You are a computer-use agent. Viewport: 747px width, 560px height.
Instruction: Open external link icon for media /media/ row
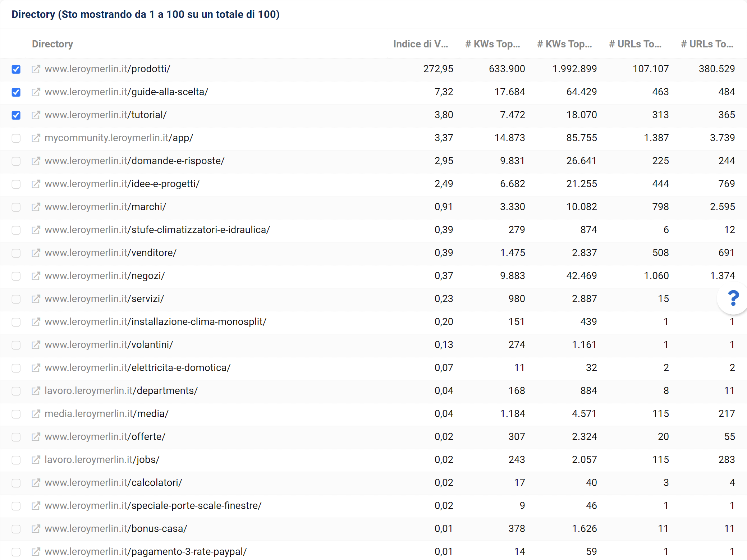coord(36,414)
